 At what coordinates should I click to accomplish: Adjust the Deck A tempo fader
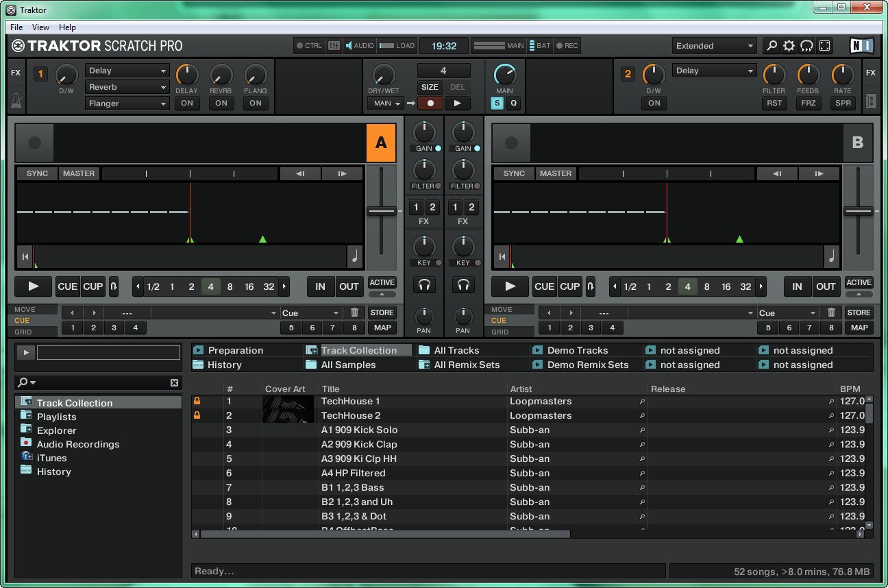(x=382, y=210)
